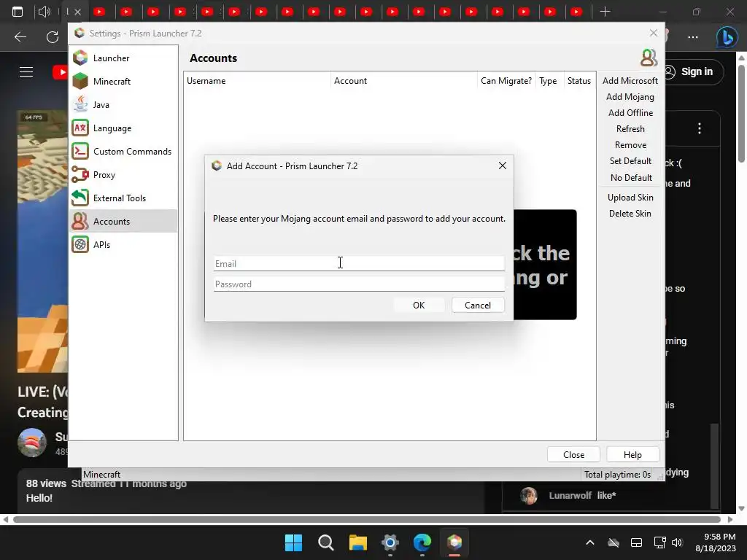Click Add Mojang account button
Screen dimensions: 747x560
[630, 97]
